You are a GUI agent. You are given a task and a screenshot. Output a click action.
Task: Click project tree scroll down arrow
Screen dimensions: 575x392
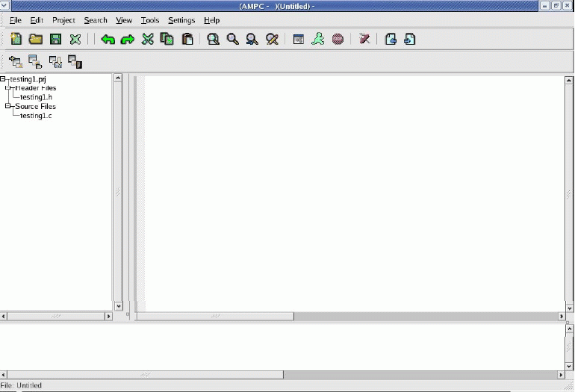tap(118, 306)
